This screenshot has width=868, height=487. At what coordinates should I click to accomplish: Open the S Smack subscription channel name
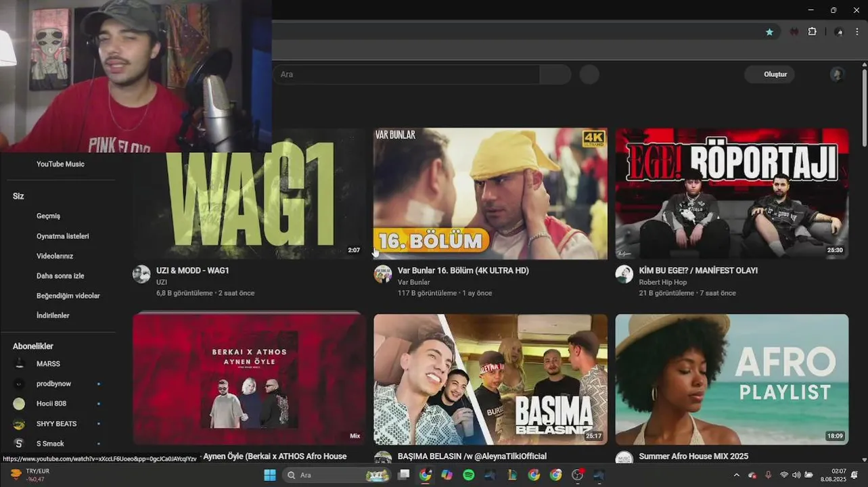(50, 444)
